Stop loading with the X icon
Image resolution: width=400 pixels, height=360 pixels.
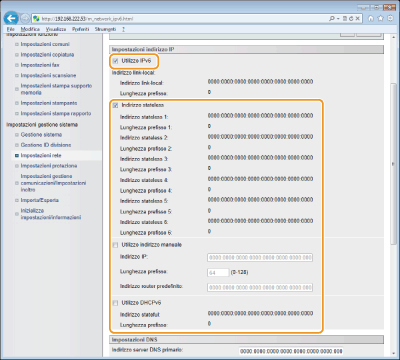(x=357, y=19)
